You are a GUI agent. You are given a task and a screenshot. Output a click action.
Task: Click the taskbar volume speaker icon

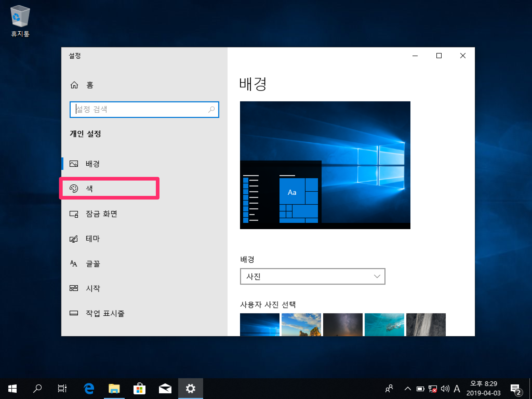point(445,389)
